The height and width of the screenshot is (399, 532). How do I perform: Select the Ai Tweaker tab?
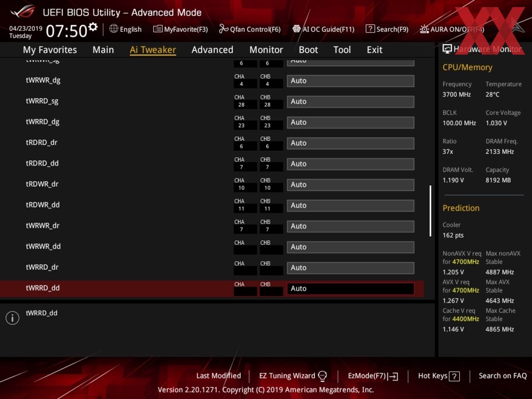[x=153, y=50]
